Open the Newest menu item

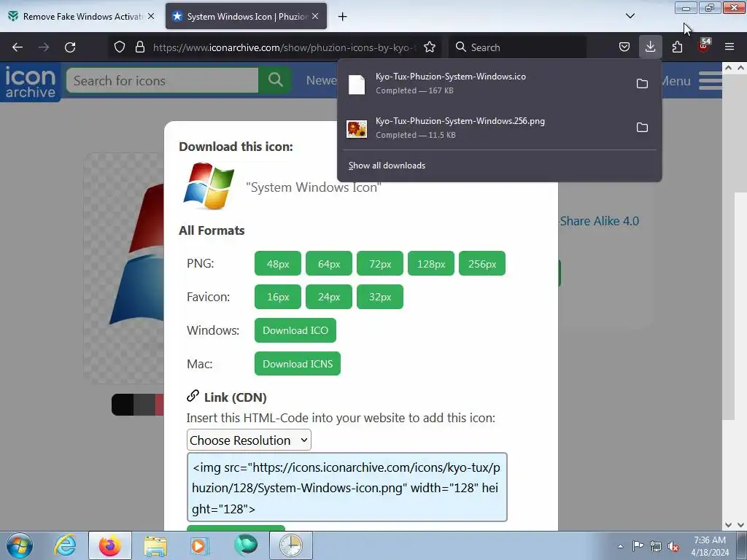coord(322,80)
